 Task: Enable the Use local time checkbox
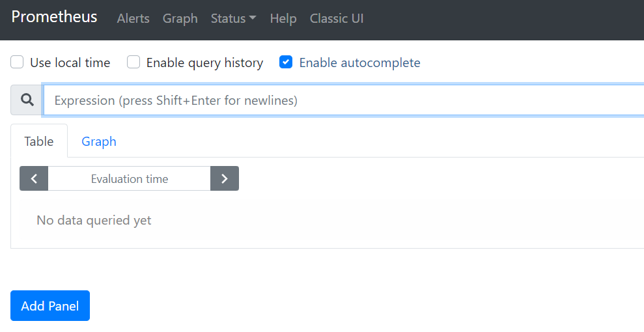click(x=17, y=62)
